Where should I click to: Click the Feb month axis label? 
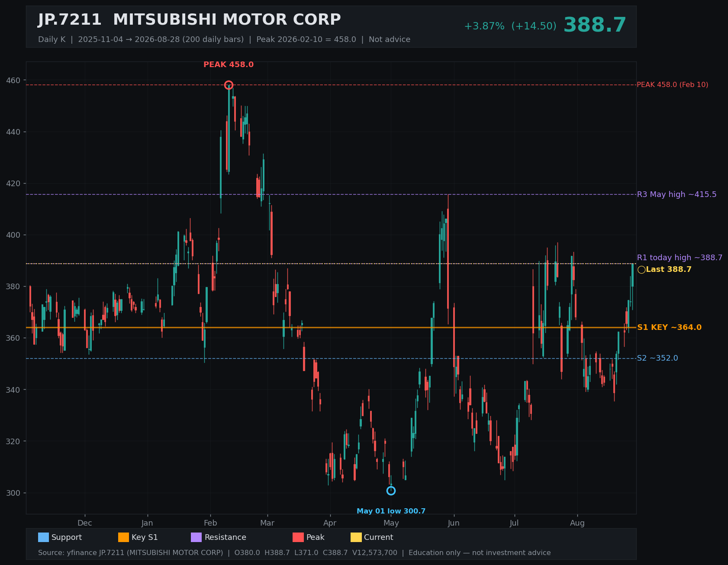click(x=210, y=523)
